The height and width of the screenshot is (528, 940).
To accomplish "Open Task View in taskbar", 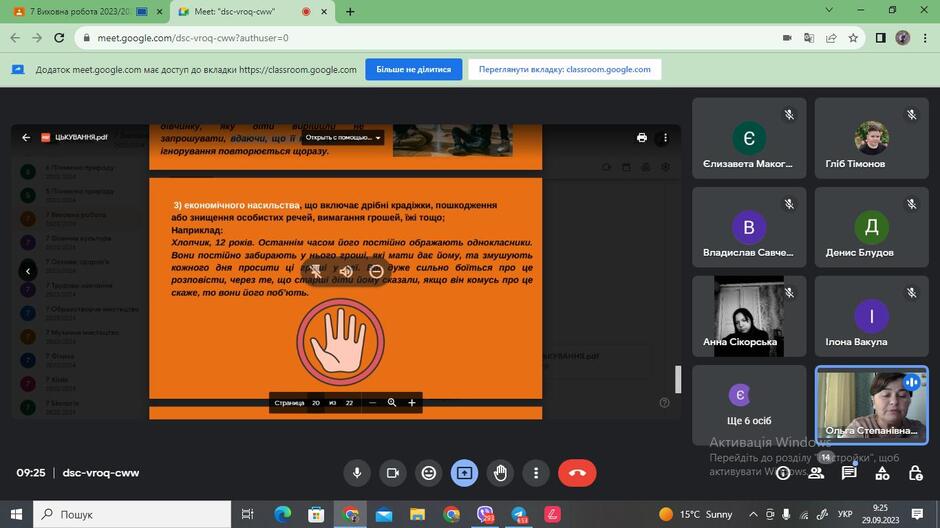I will [x=247, y=514].
